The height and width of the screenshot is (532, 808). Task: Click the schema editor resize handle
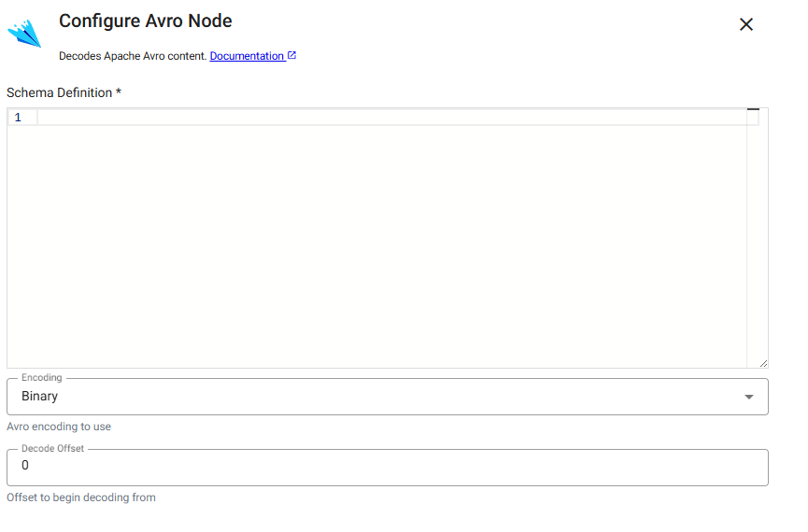pyautogui.click(x=763, y=363)
